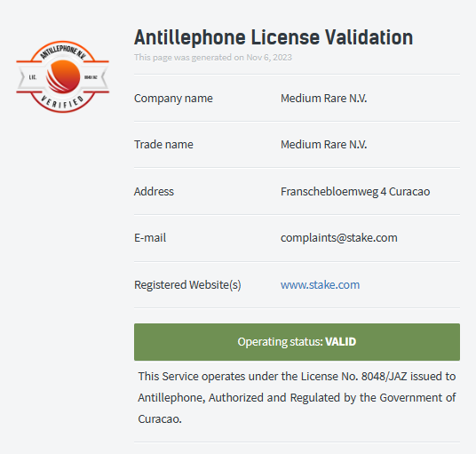Click the VERIFIED text on the seal

click(62, 102)
